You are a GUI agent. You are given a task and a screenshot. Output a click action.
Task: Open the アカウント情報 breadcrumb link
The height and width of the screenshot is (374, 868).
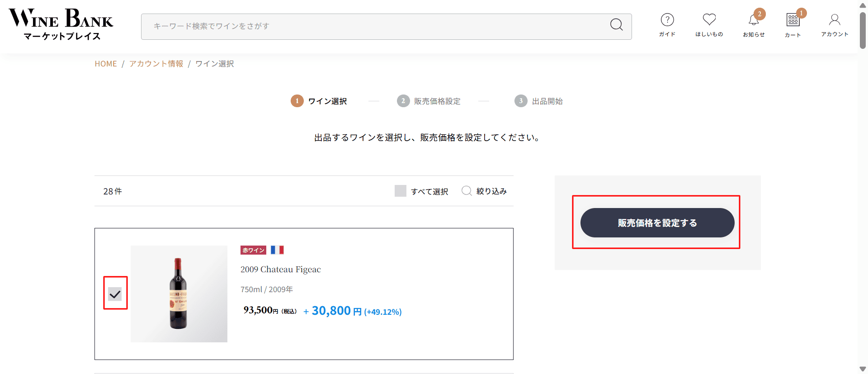156,64
